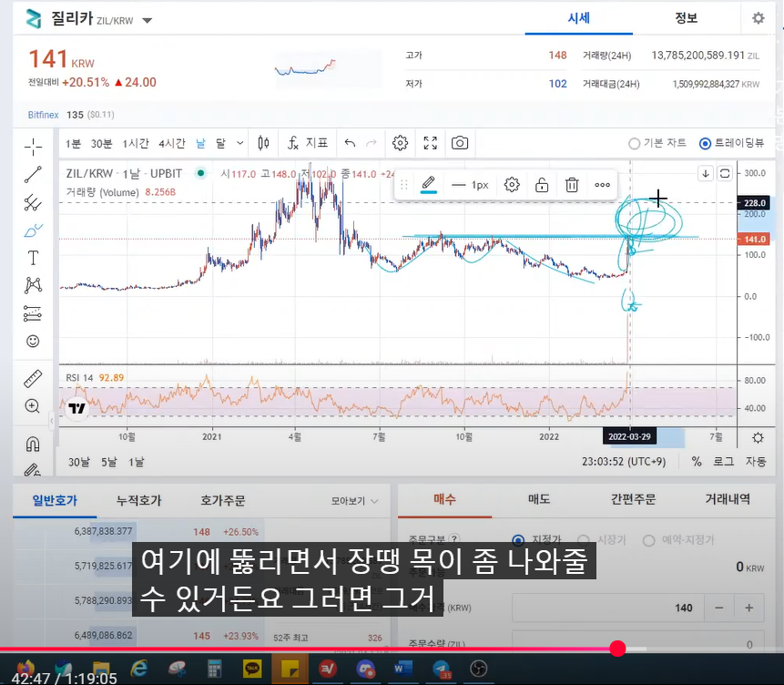Lock the selected drawing
This screenshot has width=784, height=685.
click(542, 185)
